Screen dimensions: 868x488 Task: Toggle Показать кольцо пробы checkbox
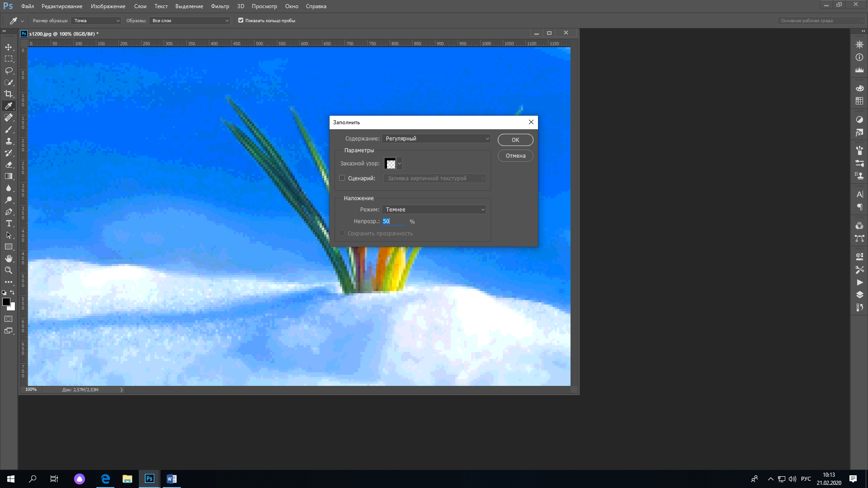[x=241, y=20]
